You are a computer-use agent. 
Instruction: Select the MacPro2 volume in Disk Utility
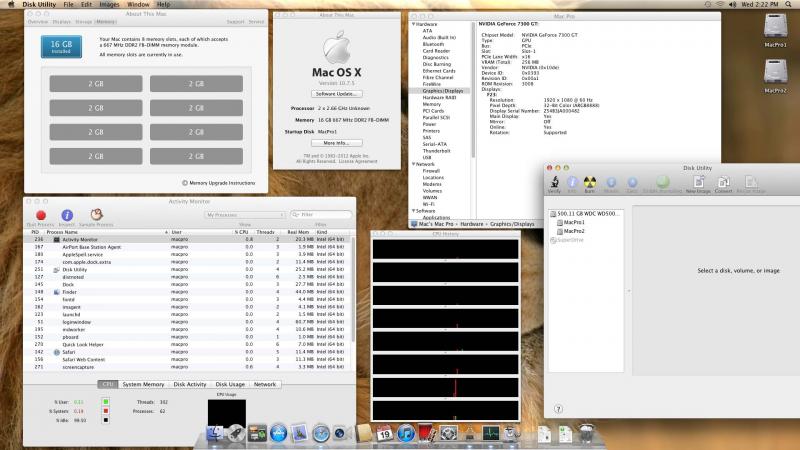[x=574, y=231]
